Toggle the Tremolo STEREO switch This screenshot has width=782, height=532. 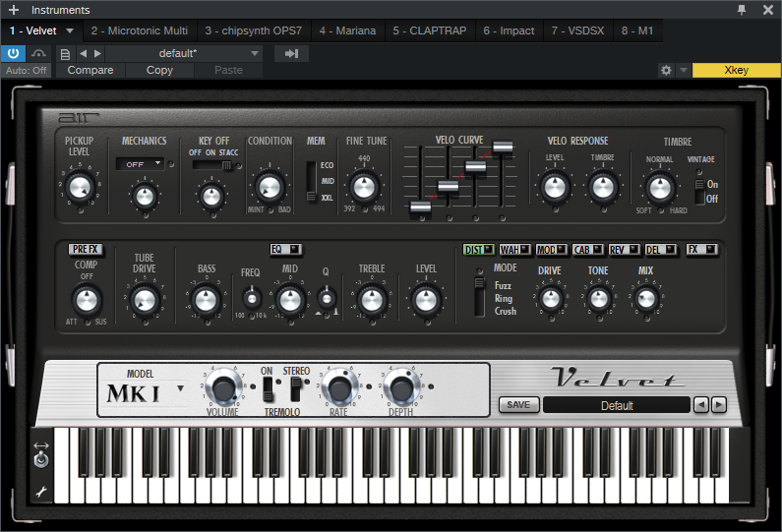tap(296, 389)
